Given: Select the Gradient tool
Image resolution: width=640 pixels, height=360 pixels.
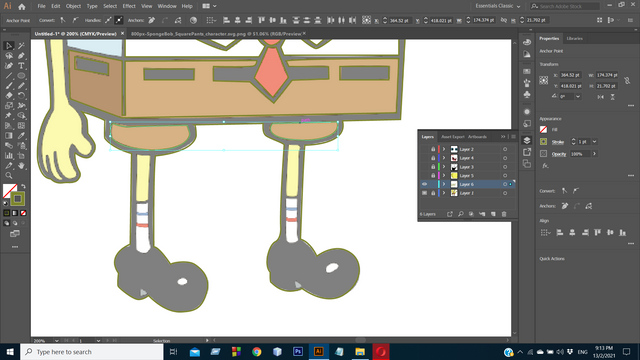Looking at the screenshot, I should point(9,136).
